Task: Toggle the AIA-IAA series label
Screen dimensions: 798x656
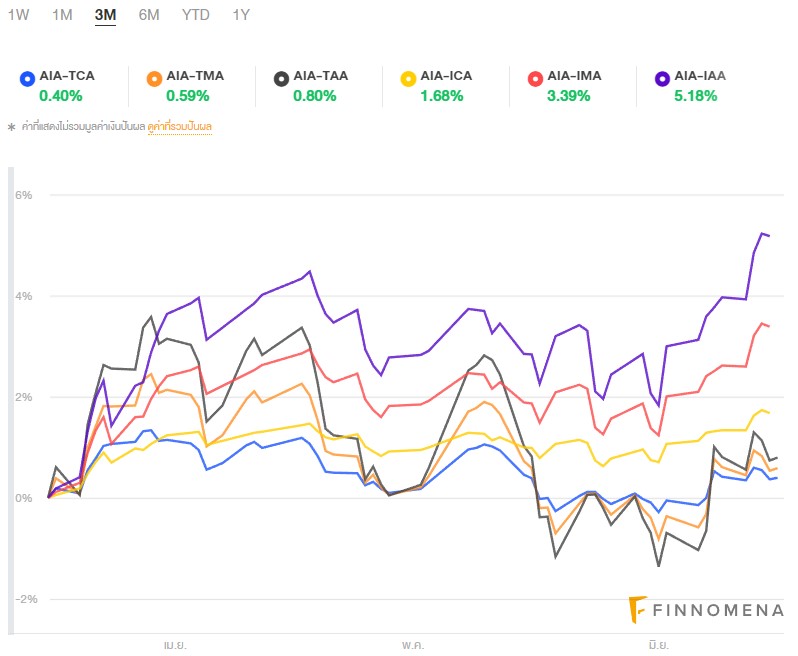Action: [x=701, y=76]
